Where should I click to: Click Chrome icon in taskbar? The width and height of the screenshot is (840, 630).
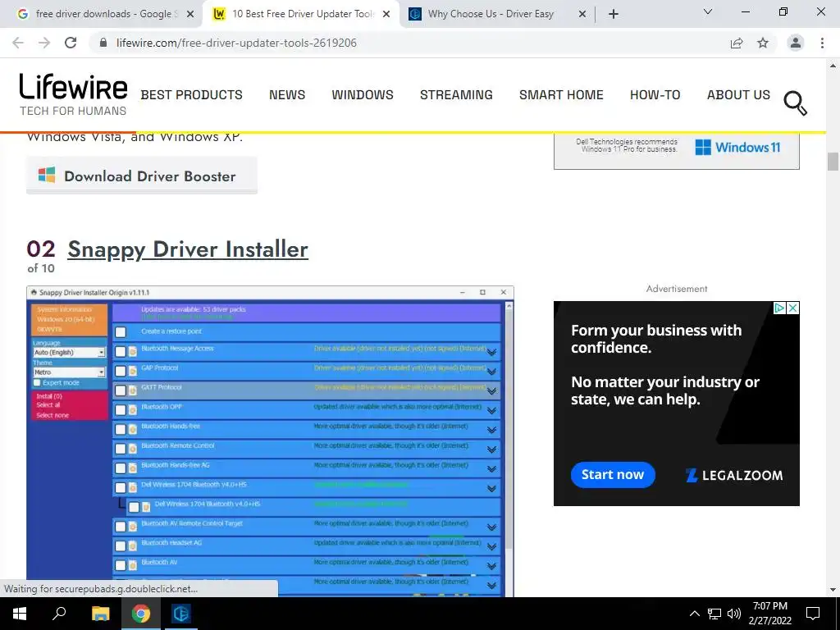[x=141, y=614]
